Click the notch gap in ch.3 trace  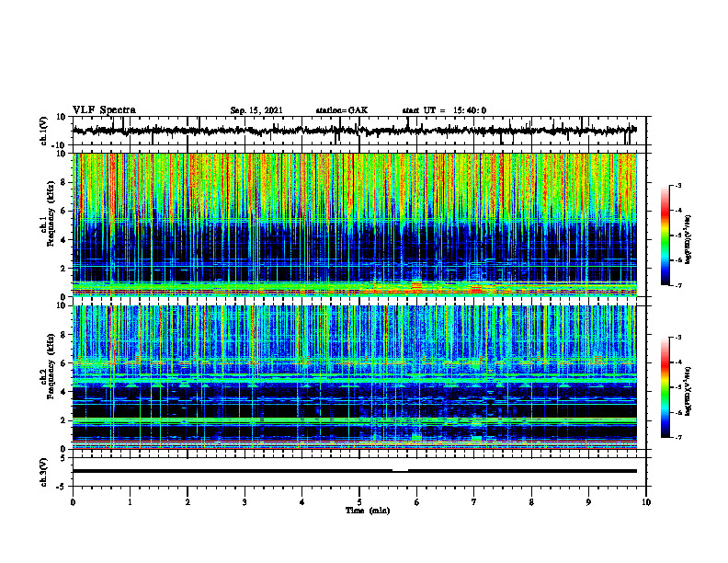[400, 470]
